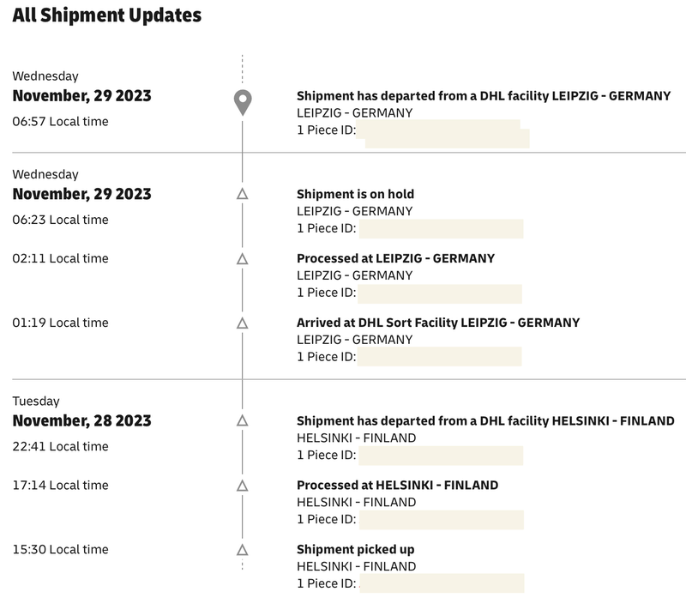Click the location pin marker for Leipzig departure
This screenshot has width=686, height=616.
(x=243, y=103)
